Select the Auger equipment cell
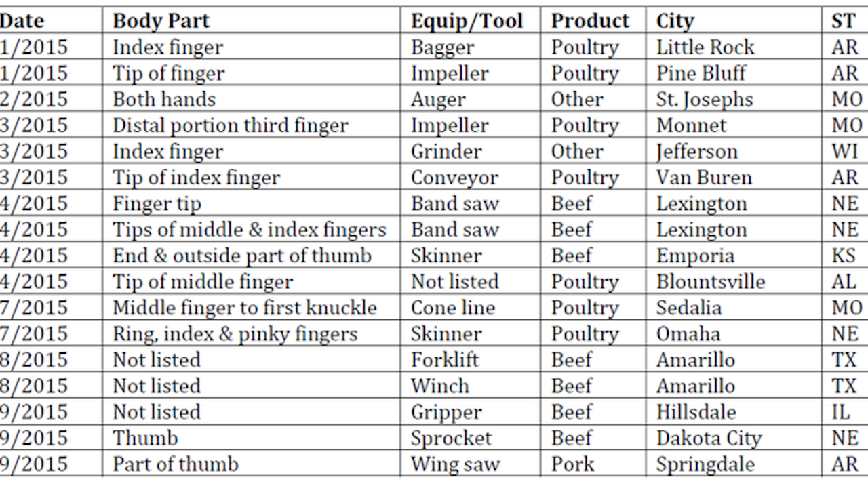868x488 pixels. coord(438,100)
